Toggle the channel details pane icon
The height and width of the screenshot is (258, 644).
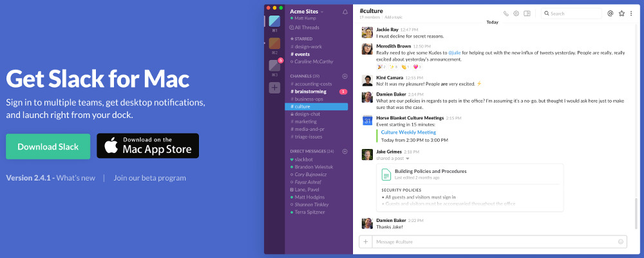pyautogui.click(x=527, y=14)
